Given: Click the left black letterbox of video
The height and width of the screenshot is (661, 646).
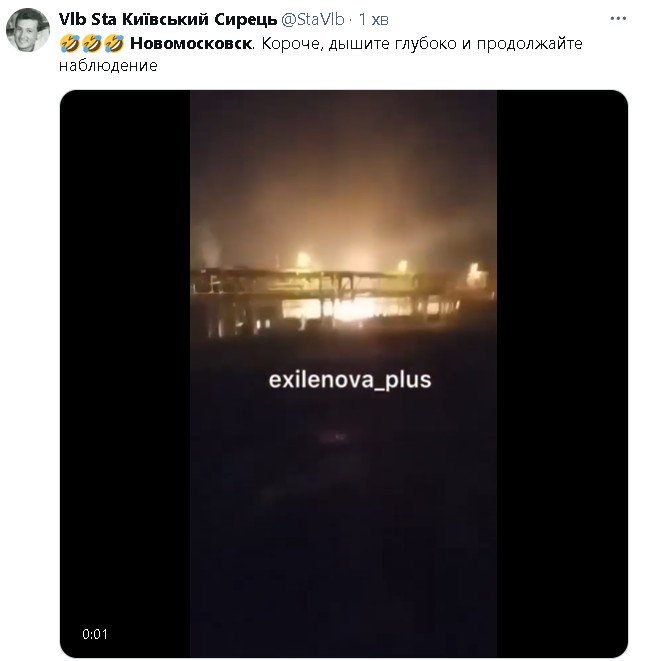Looking at the screenshot, I should [125, 373].
